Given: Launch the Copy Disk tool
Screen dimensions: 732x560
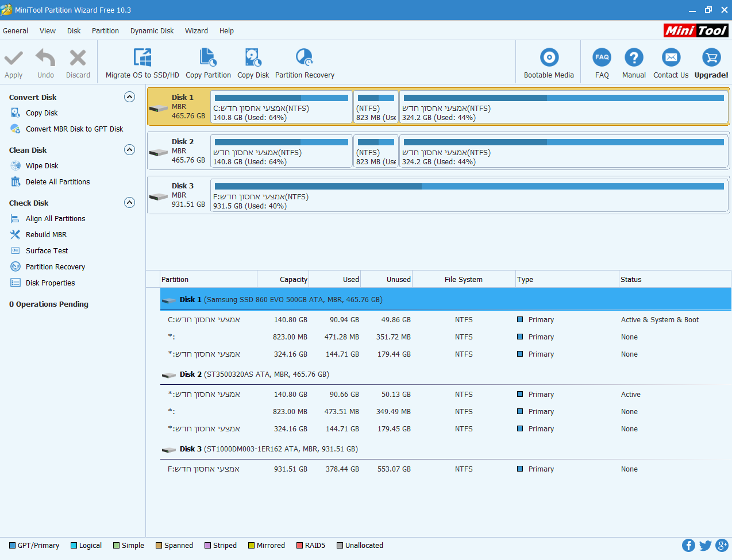Looking at the screenshot, I should [253, 57].
